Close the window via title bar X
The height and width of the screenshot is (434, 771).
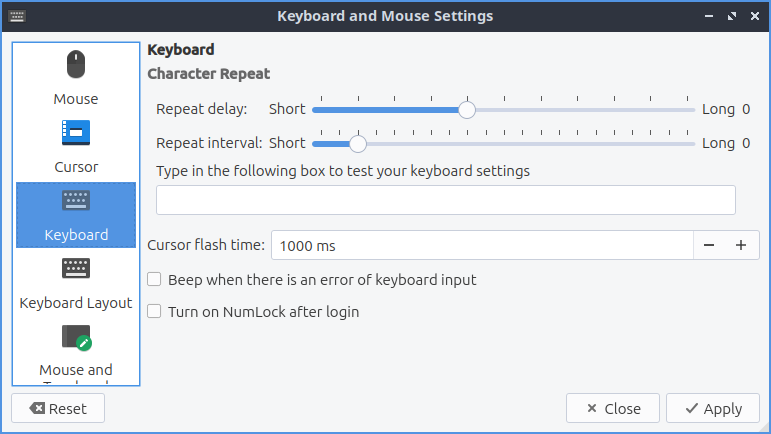coord(754,17)
